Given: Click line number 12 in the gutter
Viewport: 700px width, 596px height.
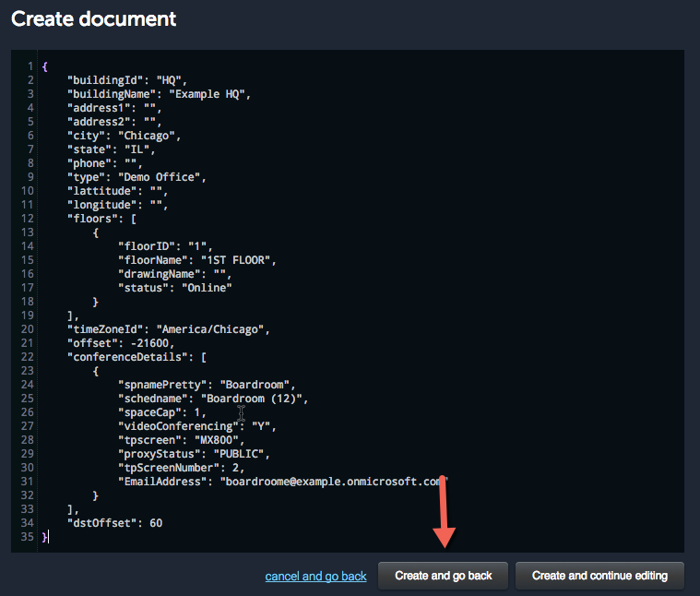Looking at the screenshot, I should [x=28, y=219].
